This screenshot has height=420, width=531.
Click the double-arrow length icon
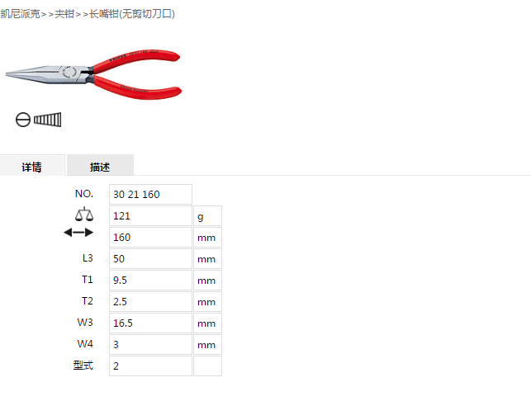click(78, 233)
